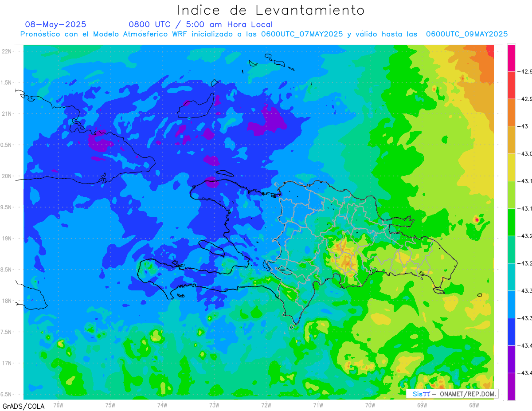Screen dimensions: 532x411
Task: Pick the orange segment of the color bar
Action: pos(511,113)
